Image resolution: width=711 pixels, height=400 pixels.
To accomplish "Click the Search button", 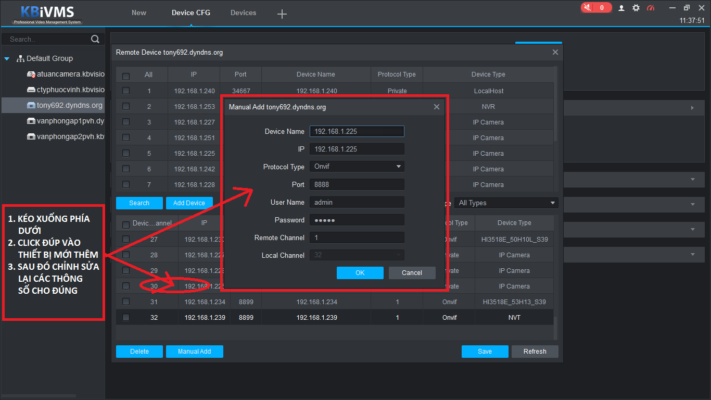I will click(139, 203).
